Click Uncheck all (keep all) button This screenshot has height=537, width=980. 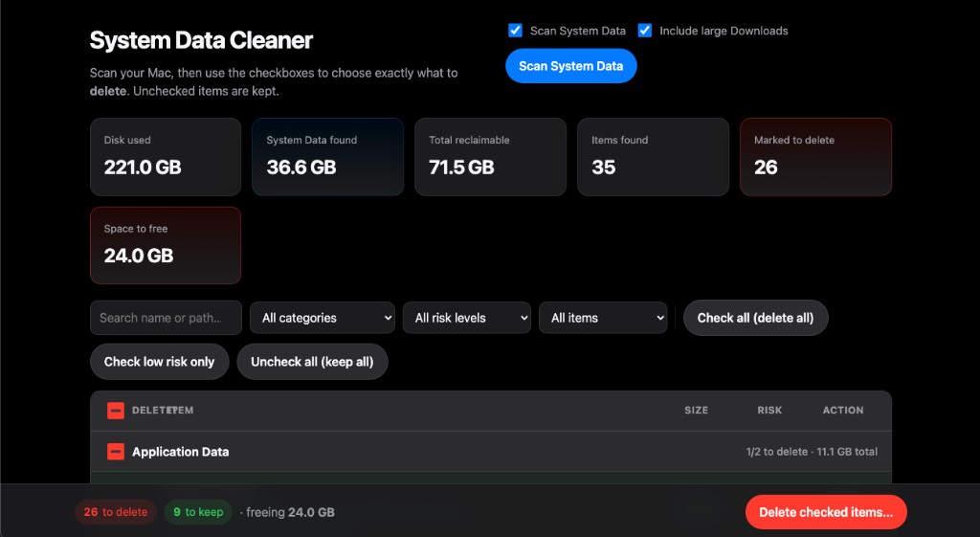pyautogui.click(x=313, y=361)
